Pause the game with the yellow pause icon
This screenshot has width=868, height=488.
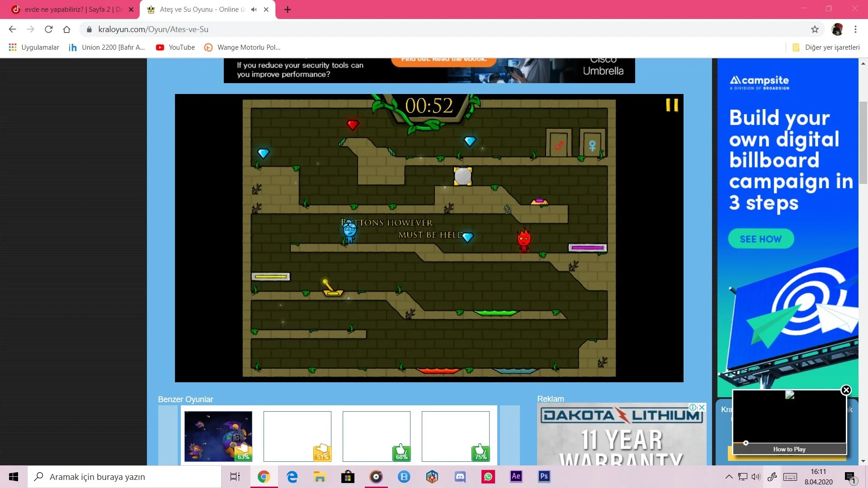click(672, 105)
